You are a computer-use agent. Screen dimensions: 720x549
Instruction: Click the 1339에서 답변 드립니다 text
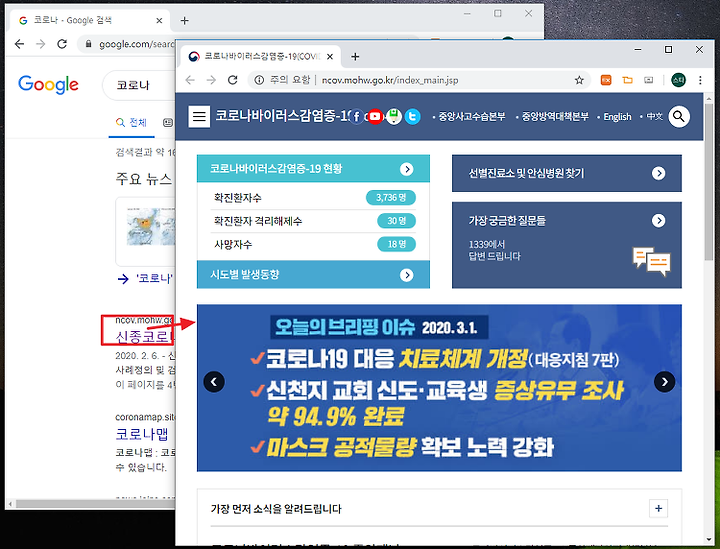click(x=494, y=251)
